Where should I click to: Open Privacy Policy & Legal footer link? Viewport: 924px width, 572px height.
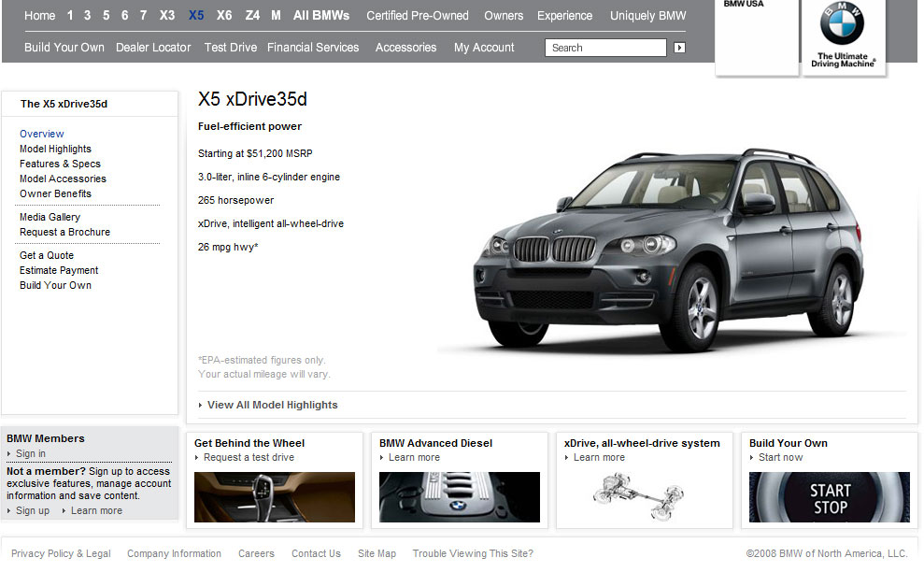point(61,553)
